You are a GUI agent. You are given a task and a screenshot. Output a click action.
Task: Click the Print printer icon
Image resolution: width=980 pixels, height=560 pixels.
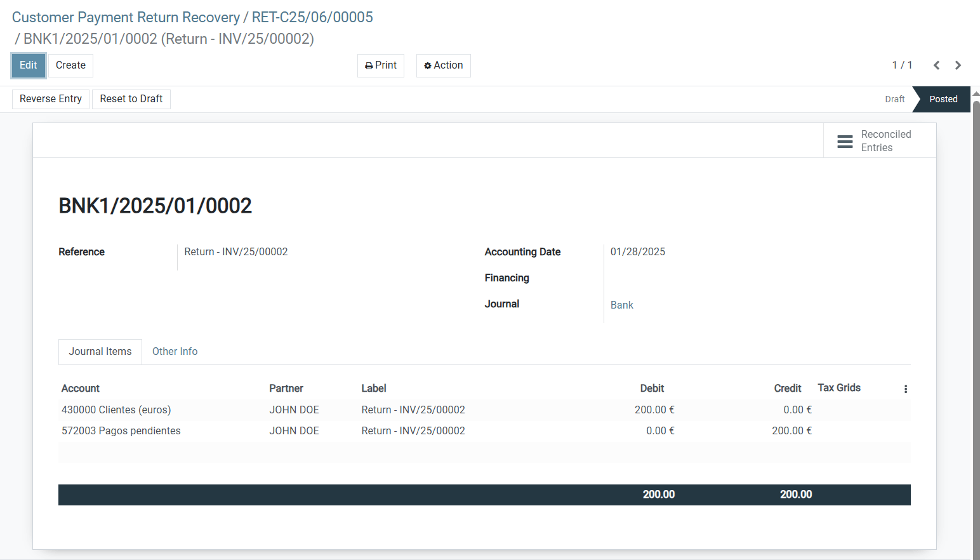pyautogui.click(x=369, y=65)
